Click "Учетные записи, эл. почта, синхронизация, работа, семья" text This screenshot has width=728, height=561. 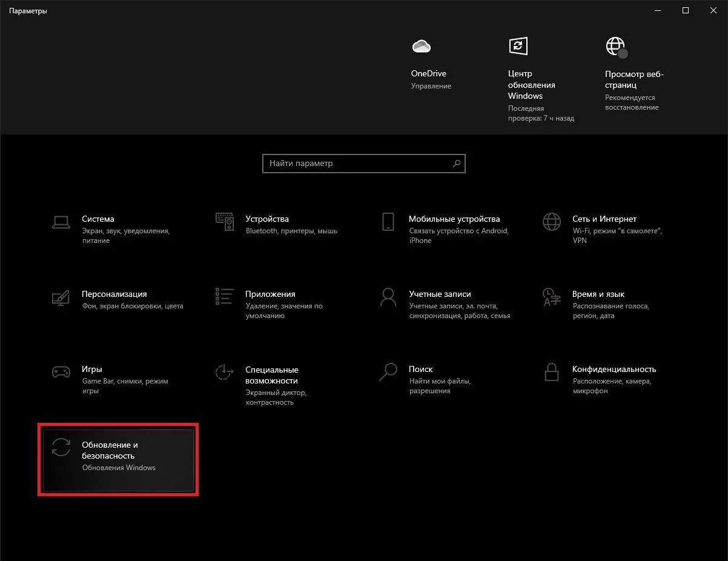coord(460,311)
